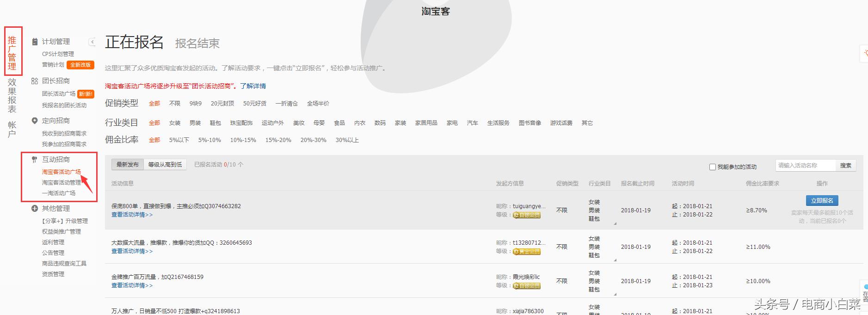Screen dimensions: 868x315
Task: Filter promotion type by 一折清仓
Action: pos(287,104)
